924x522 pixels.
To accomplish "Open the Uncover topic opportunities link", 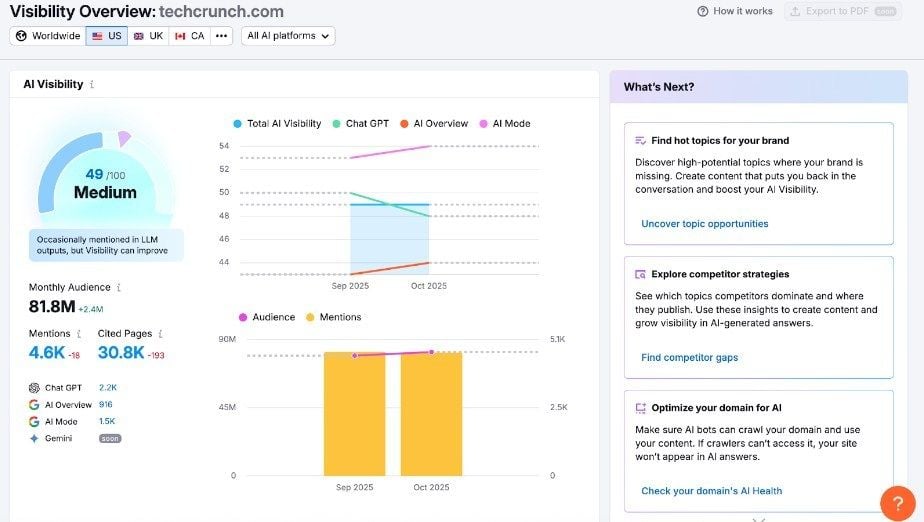I will (704, 224).
